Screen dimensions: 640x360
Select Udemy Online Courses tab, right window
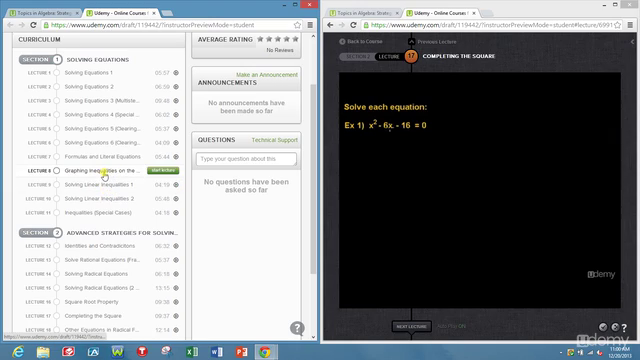tap(441, 13)
